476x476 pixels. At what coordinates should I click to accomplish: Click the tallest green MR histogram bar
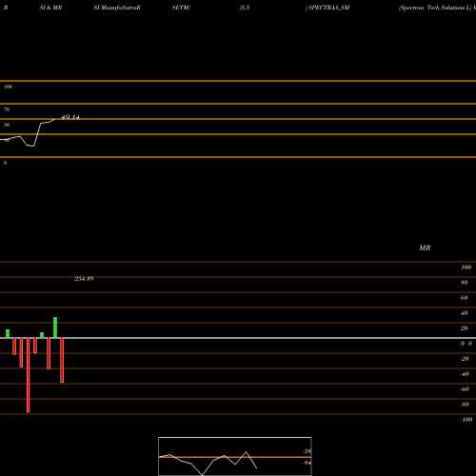click(55, 327)
